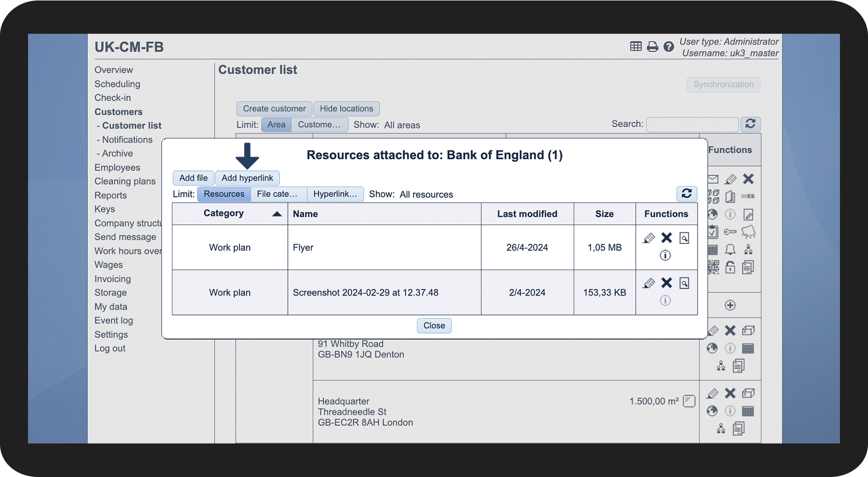The height and width of the screenshot is (477, 868).
Task: Open Archive under Customers
Action: coord(117,153)
